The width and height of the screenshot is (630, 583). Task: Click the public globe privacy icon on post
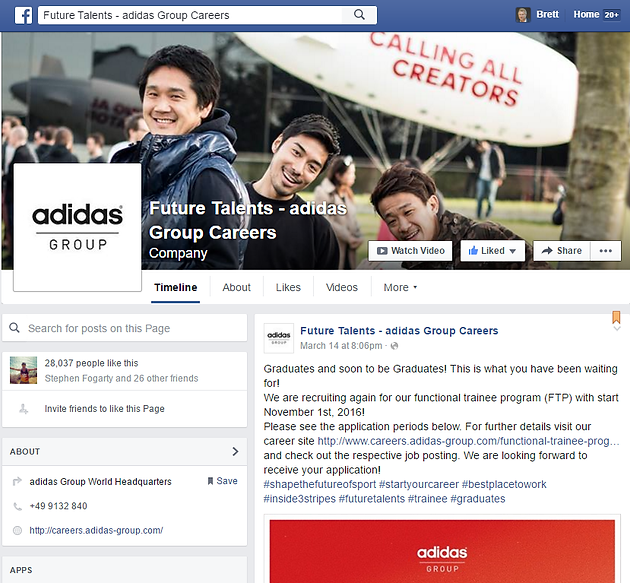coord(395,346)
